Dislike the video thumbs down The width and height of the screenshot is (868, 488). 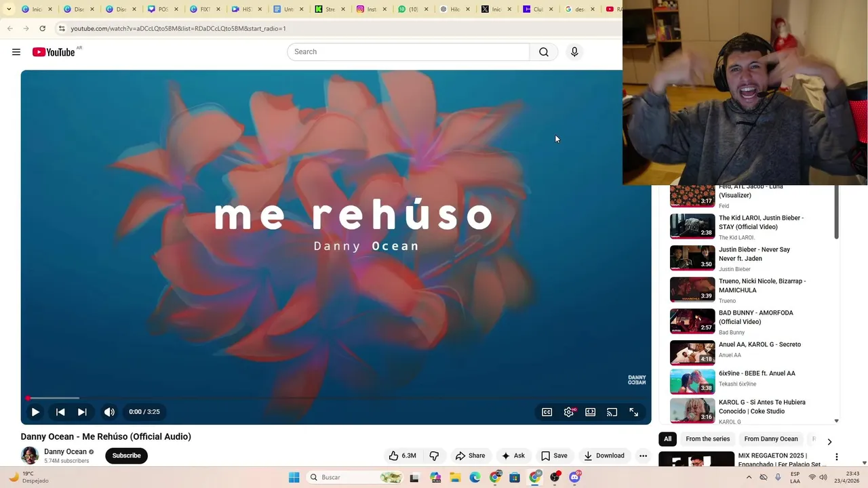pos(435,455)
